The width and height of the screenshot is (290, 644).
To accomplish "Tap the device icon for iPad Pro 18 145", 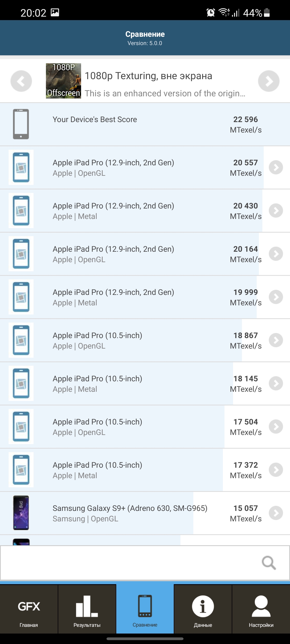I will click(21, 383).
